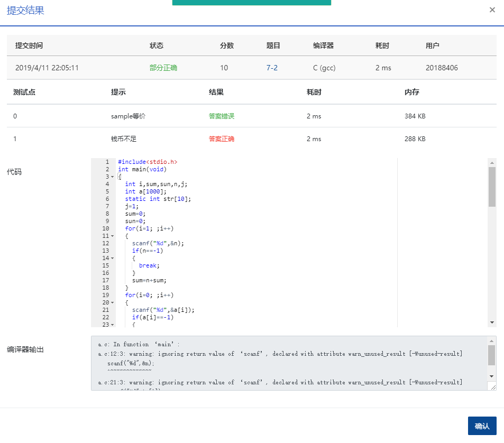Collapse code fold arrow at line 23

112,325
